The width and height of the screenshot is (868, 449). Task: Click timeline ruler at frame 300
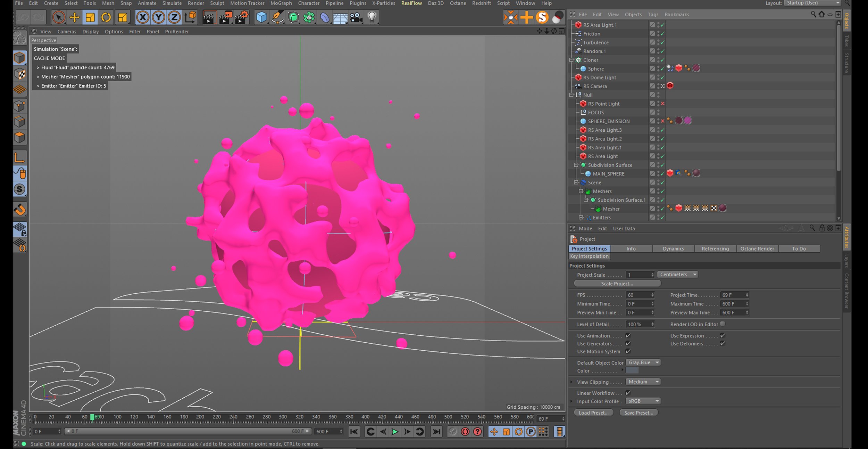point(283,417)
